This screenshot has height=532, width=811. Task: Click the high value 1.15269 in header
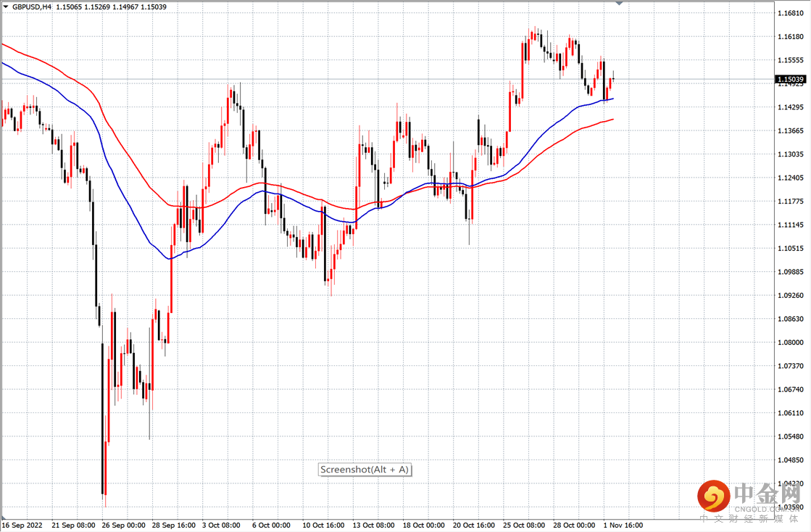pos(96,7)
